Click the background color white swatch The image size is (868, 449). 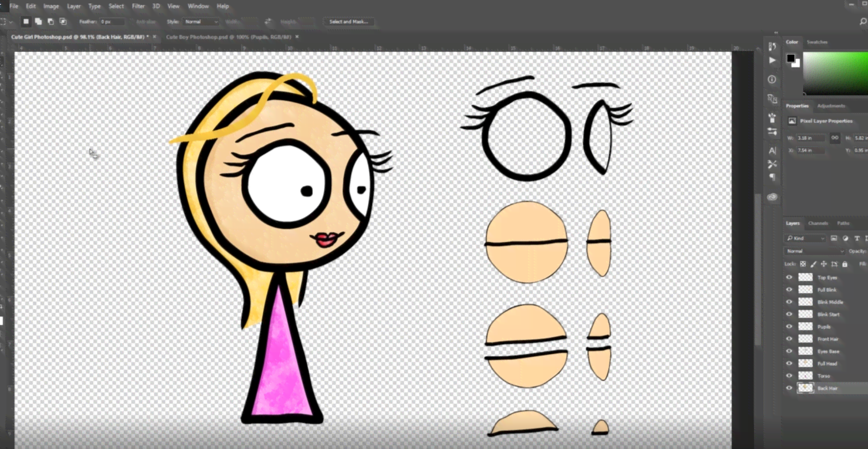tap(796, 64)
